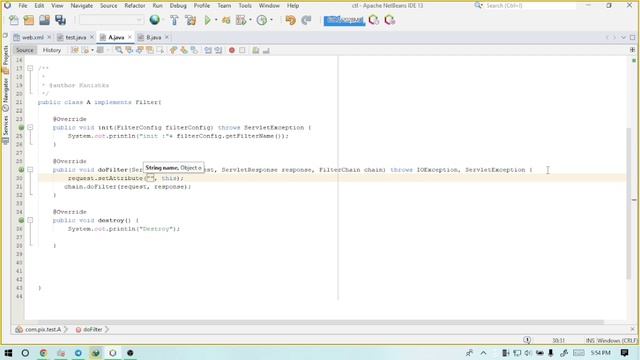Click the override glyph beside init method
This screenshot has height=360, width=640.
[21, 127]
